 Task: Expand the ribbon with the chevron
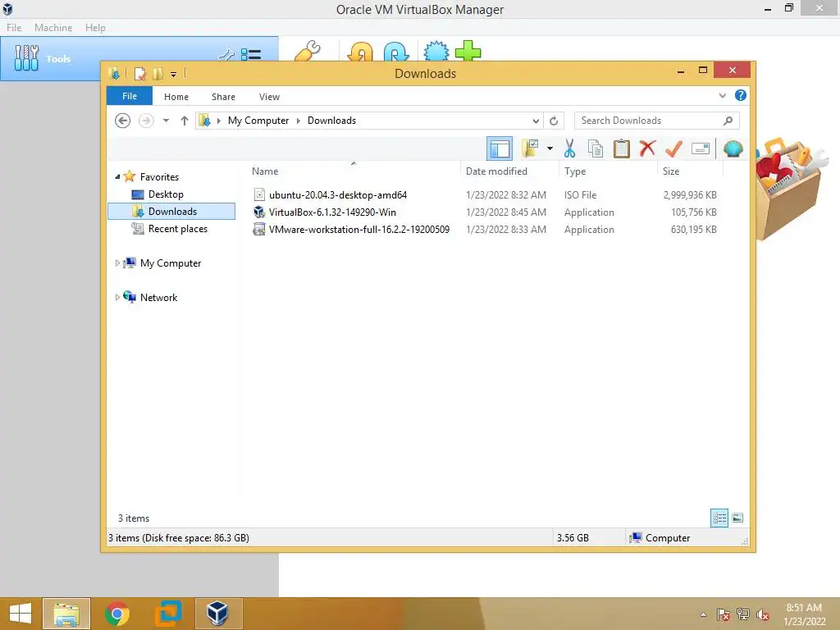pos(722,96)
